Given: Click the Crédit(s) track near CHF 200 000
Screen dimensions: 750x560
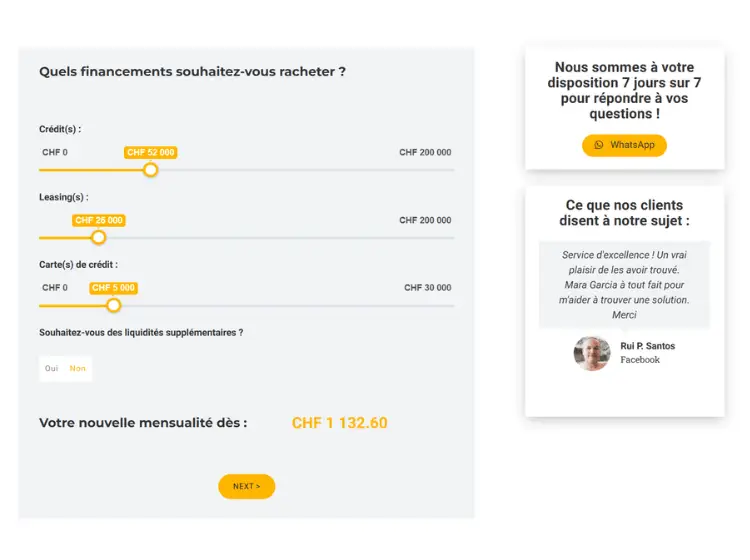Looking at the screenshot, I should point(445,170).
